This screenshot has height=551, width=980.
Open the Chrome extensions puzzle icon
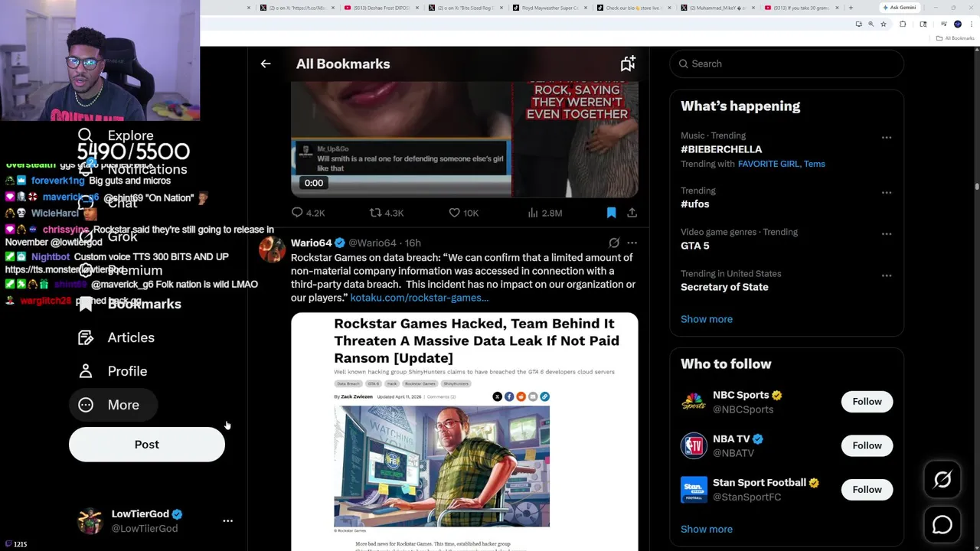903,24
